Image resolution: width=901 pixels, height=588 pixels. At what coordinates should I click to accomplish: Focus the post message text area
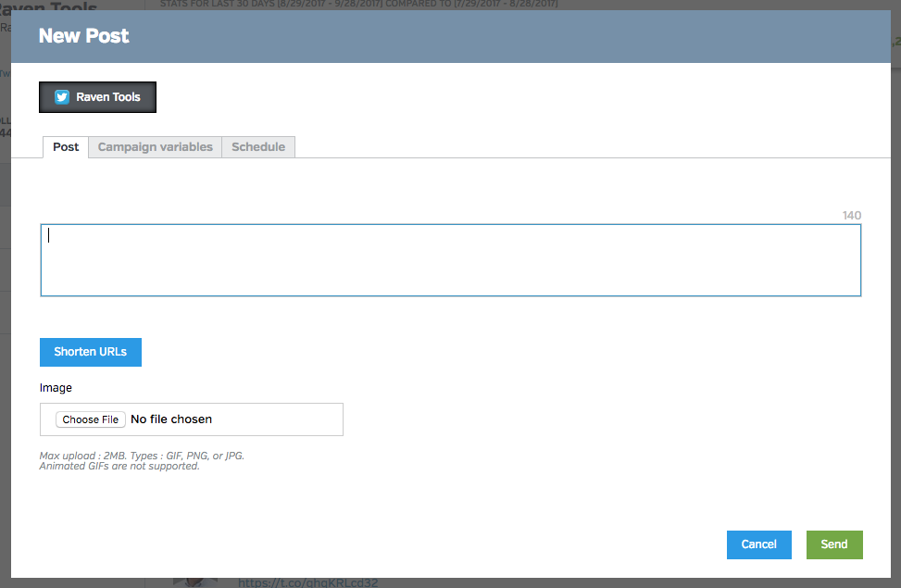[x=450, y=260]
